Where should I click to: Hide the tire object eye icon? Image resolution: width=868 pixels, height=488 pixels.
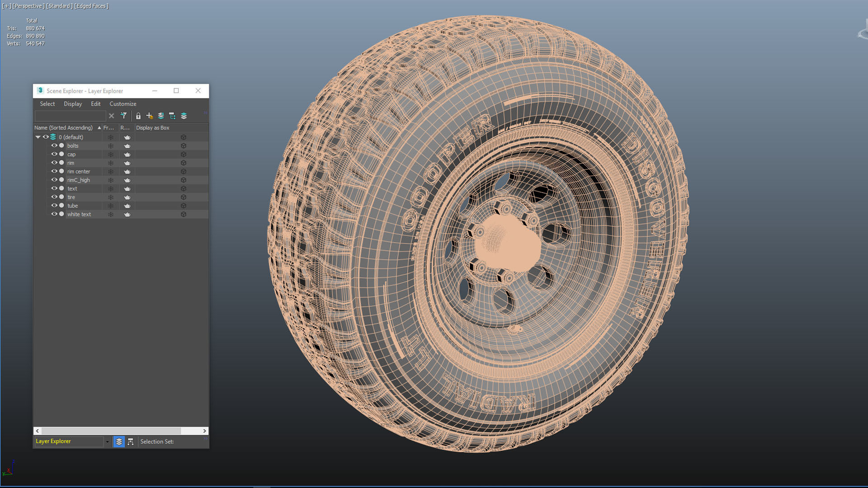coord(54,197)
